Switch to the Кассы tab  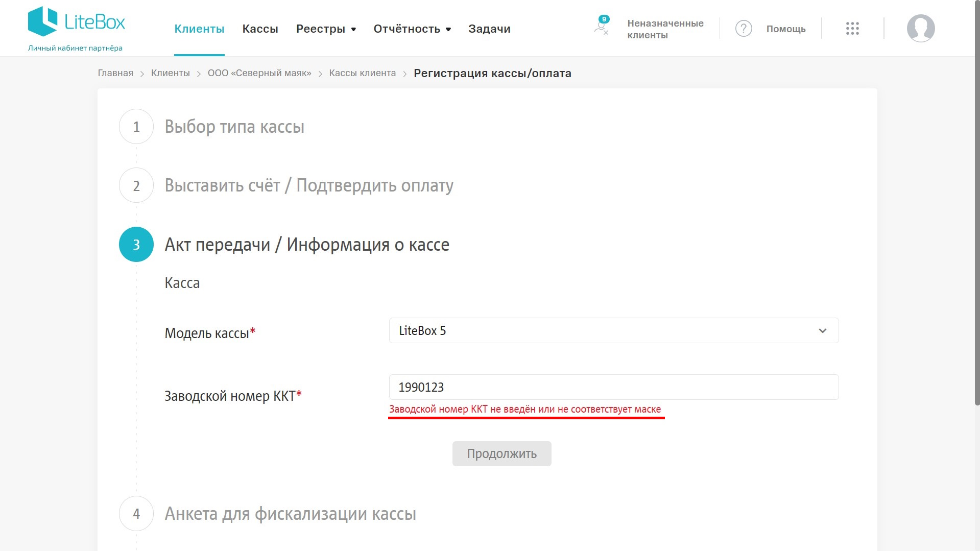[x=260, y=29]
